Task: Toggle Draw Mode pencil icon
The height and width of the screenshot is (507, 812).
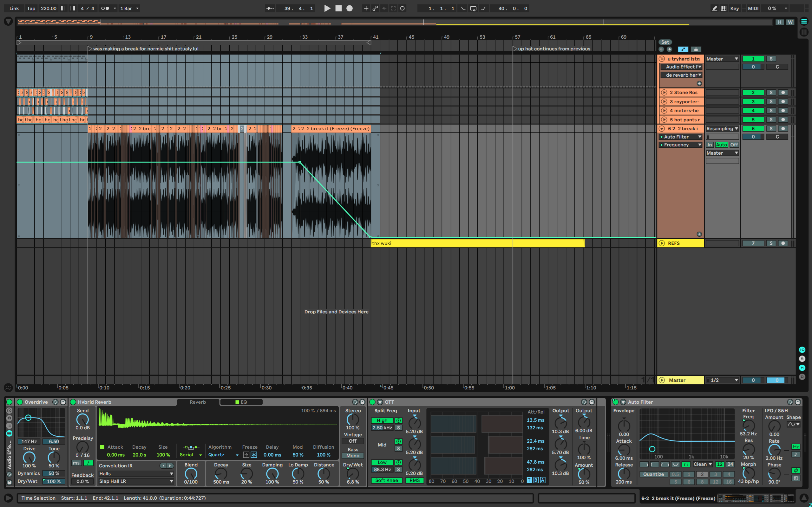Action: pyautogui.click(x=714, y=8)
